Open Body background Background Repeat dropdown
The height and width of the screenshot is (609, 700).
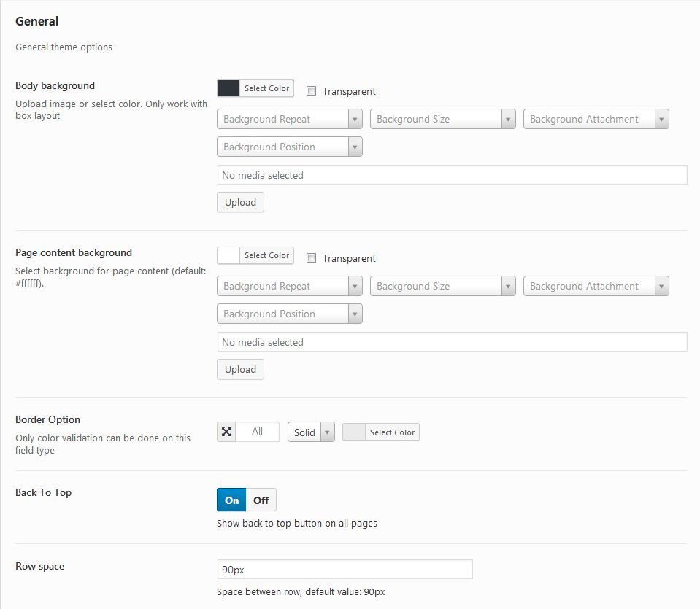[290, 119]
